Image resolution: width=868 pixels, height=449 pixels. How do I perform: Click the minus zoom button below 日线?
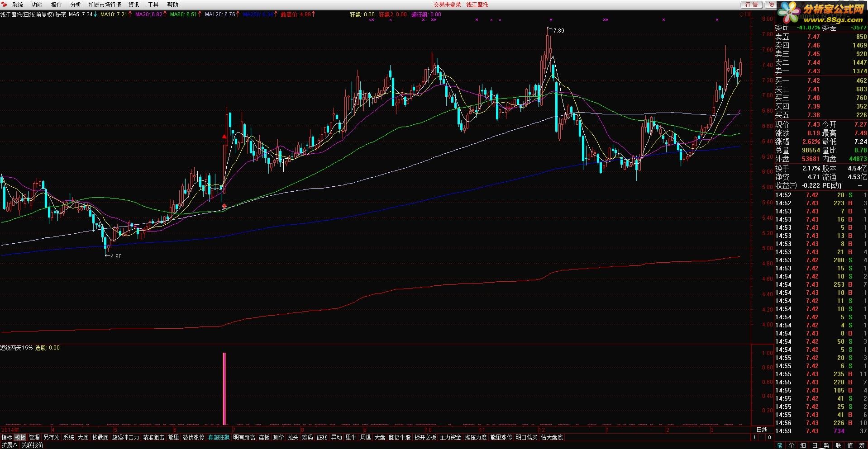(x=762, y=437)
